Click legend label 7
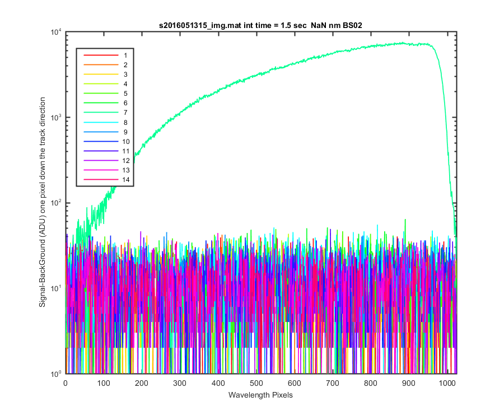The image size is (504, 420). click(125, 113)
